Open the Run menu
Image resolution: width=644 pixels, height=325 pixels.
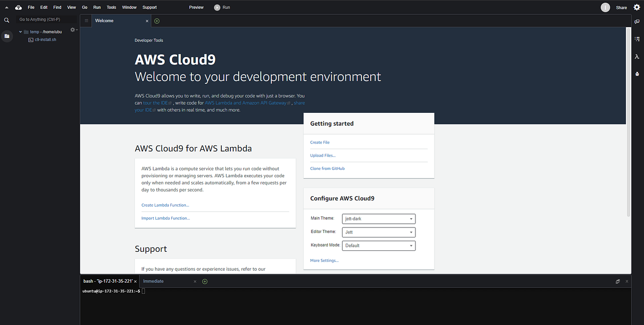(97, 7)
